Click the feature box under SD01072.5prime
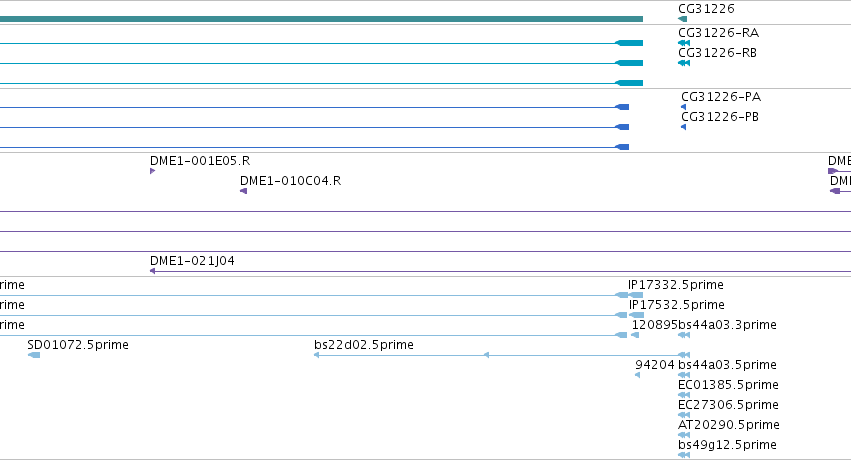Image resolution: width=851 pixels, height=460 pixels. 34,355
